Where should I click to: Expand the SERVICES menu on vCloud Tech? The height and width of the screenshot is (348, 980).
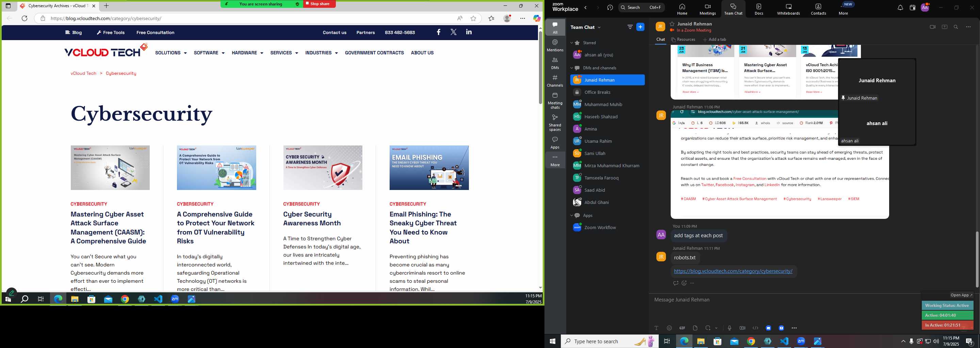[284, 53]
